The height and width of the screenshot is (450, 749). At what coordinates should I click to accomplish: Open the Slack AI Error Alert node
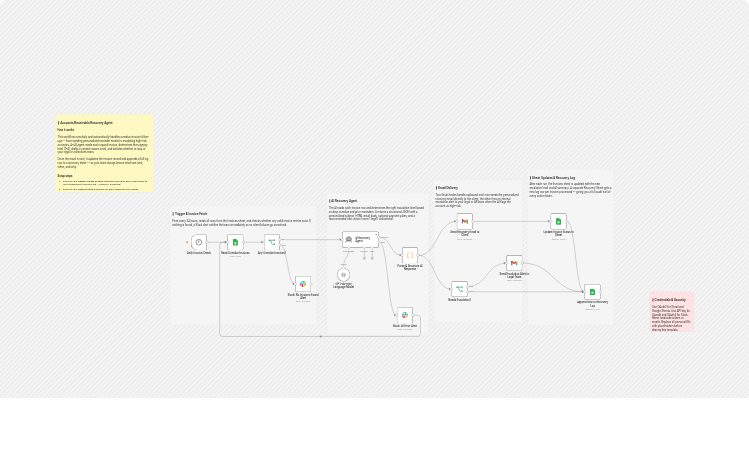tap(405, 315)
